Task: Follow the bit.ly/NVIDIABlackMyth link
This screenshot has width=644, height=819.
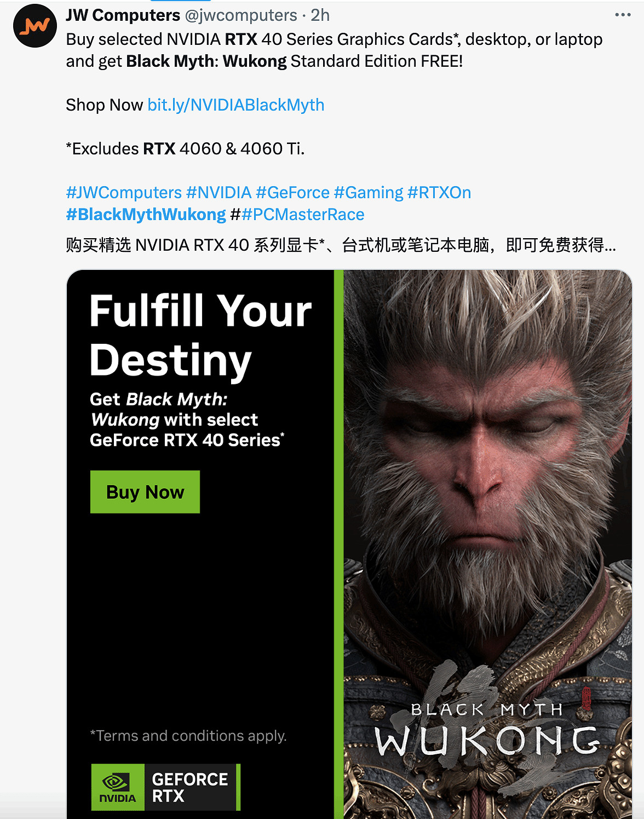Action: tap(236, 105)
